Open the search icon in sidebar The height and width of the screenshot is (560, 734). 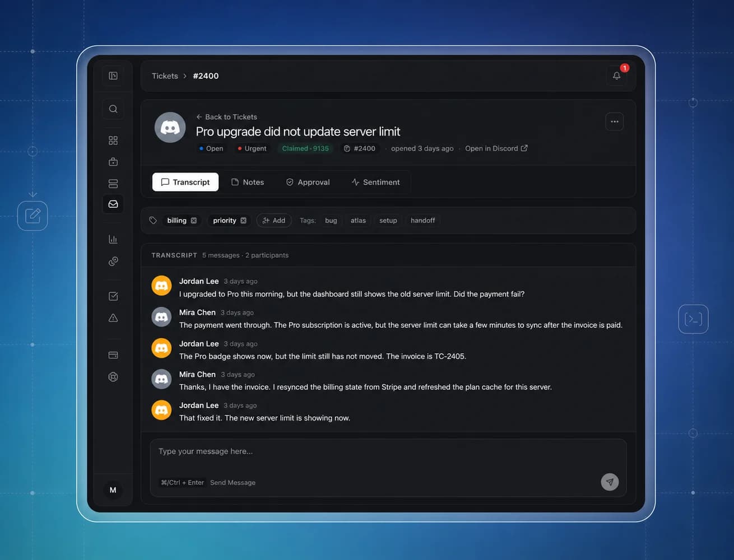(113, 109)
